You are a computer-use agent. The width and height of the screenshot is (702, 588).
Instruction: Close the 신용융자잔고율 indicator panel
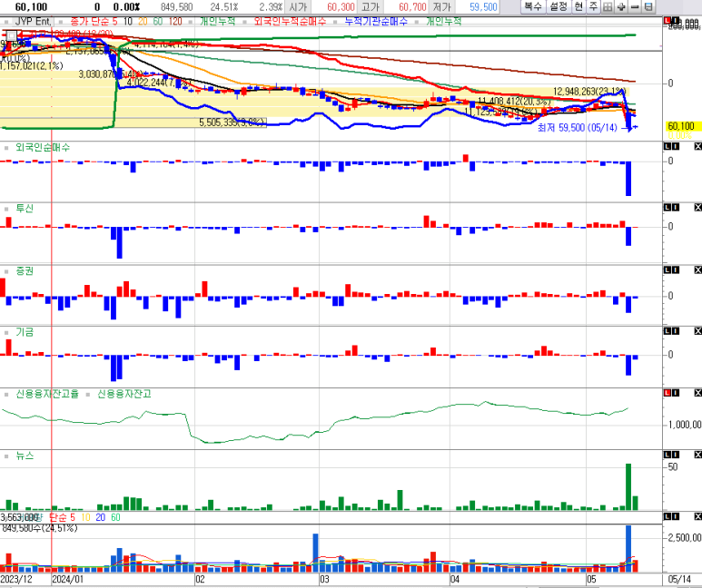697,392
